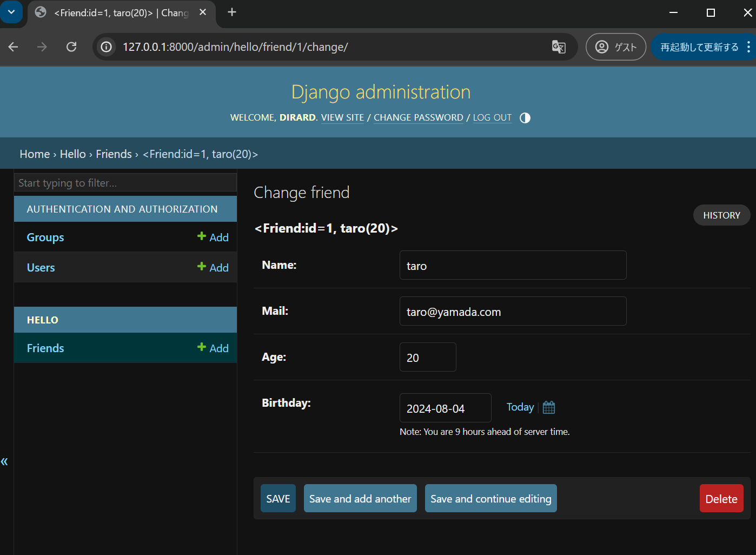Click Add link next to Friends
756x555 pixels.
[219, 348]
